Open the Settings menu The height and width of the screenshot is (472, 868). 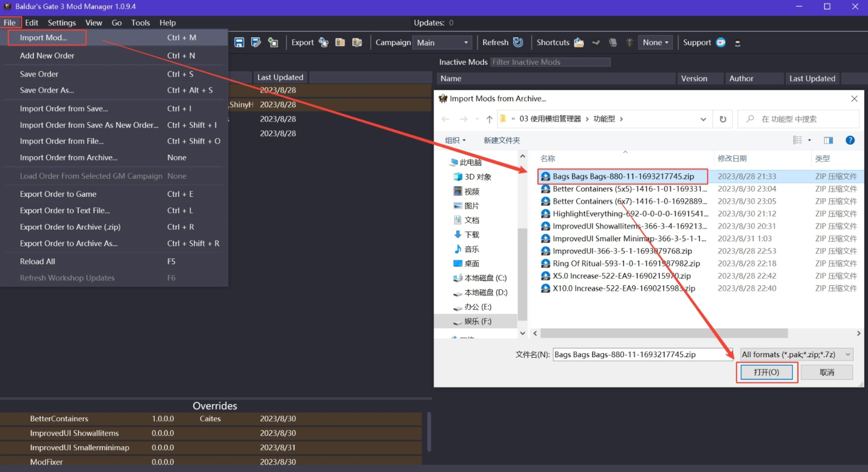tap(62, 23)
